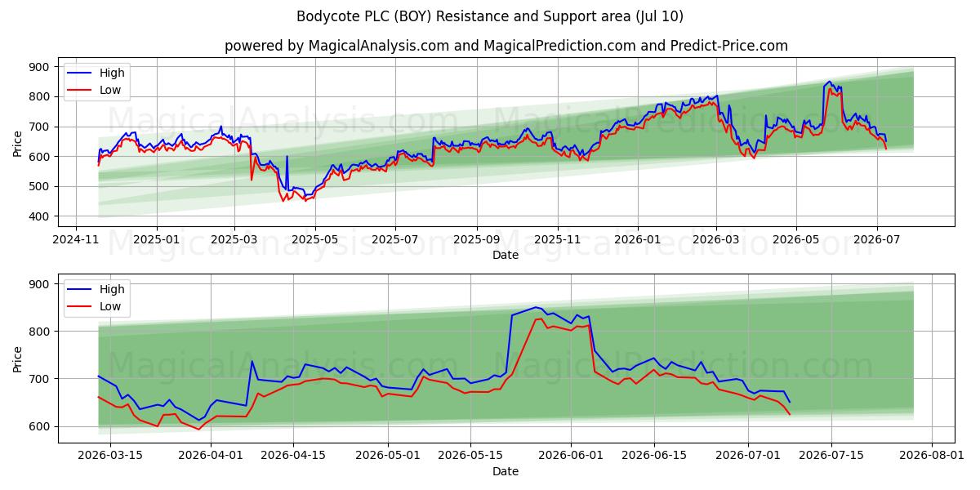Click the "2026-07-01" tick label on bottom chart

[x=749, y=456]
